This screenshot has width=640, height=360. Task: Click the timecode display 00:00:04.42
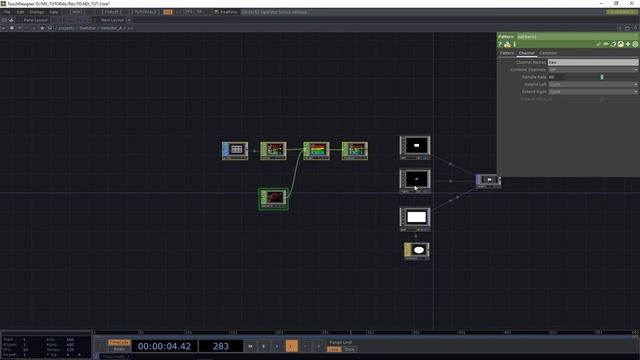click(164, 346)
